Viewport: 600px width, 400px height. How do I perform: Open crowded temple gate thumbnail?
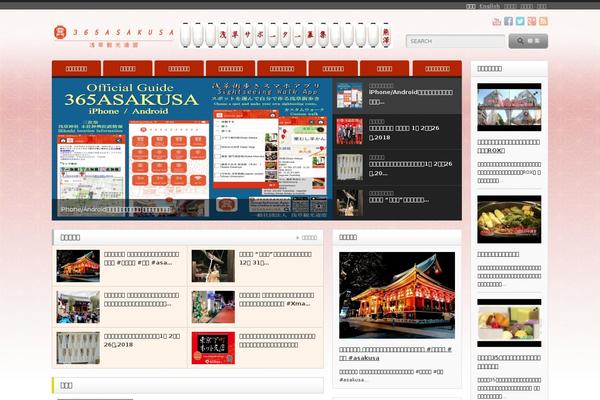point(78,307)
